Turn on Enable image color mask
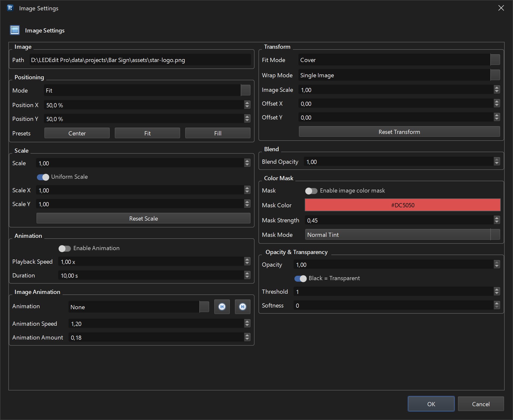The height and width of the screenshot is (420, 513). click(311, 191)
